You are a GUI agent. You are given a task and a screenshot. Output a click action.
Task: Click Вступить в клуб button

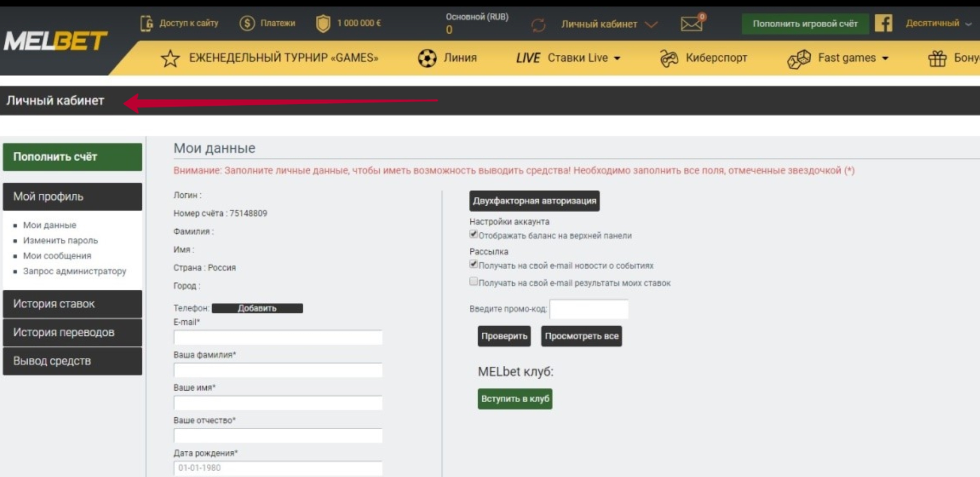pos(515,399)
